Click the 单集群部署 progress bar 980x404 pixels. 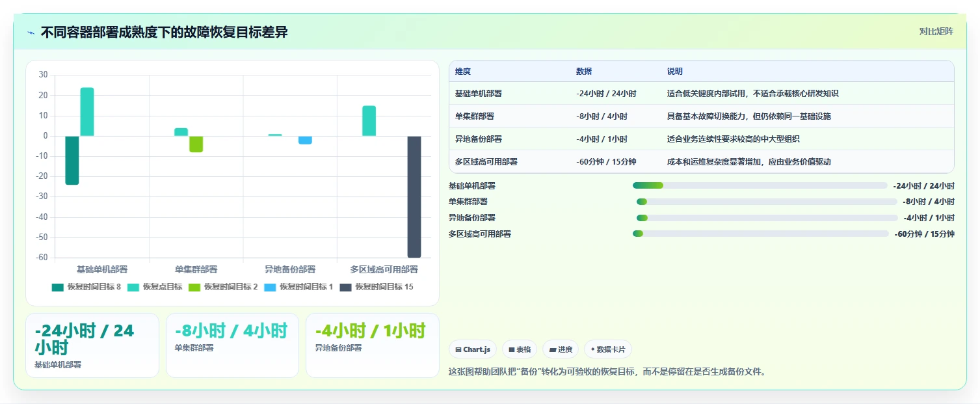[x=767, y=202]
